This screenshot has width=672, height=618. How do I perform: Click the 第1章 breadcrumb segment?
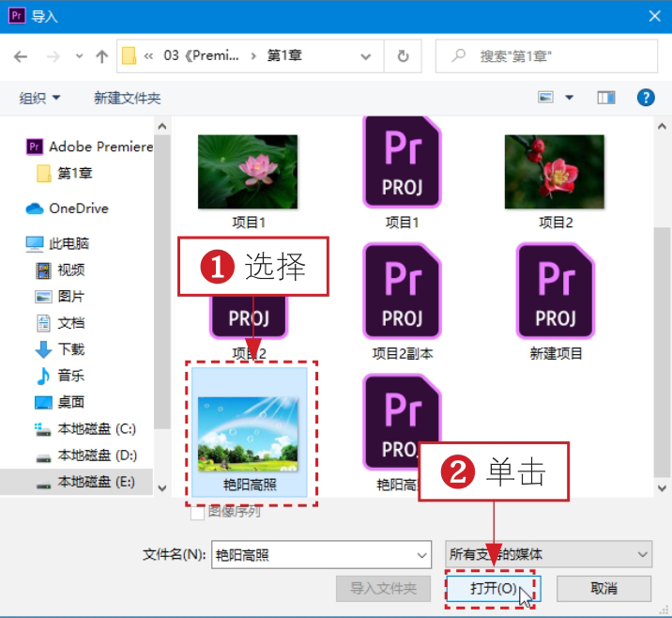point(284,55)
